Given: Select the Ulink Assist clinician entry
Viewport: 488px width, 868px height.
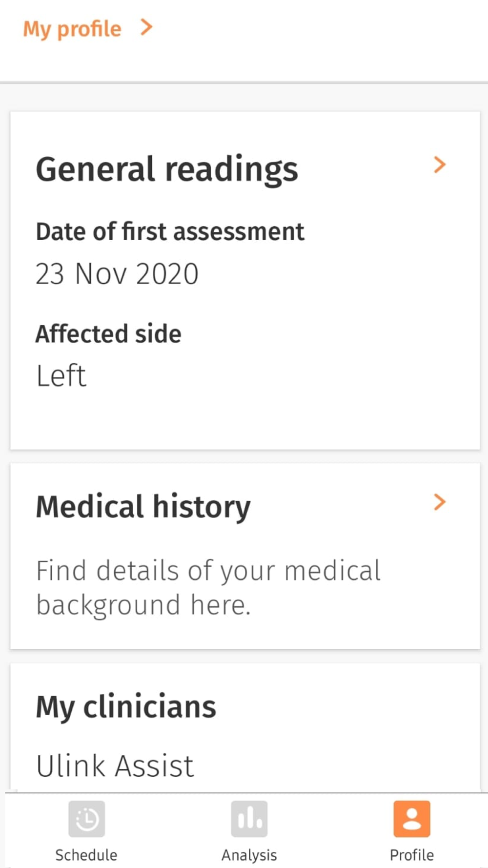Looking at the screenshot, I should point(115,765).
